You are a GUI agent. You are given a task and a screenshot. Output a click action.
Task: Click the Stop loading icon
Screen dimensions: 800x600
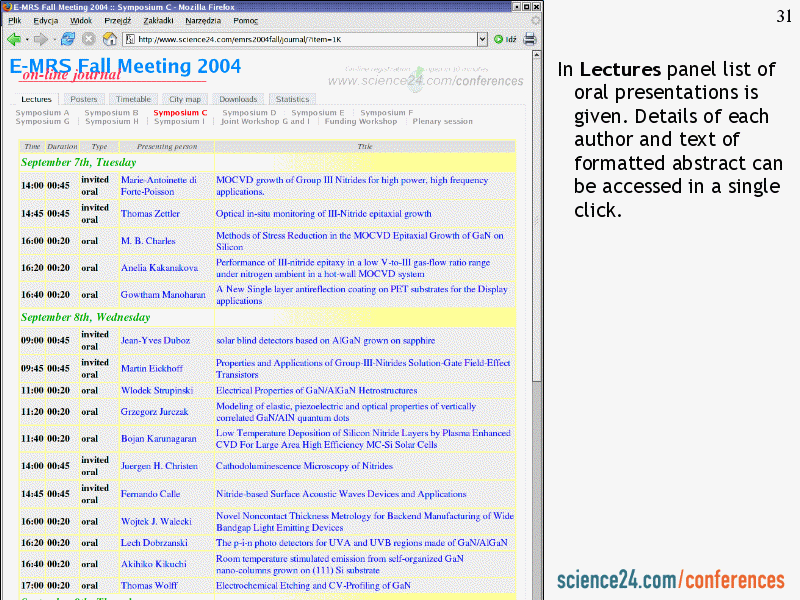click(88, 39)
